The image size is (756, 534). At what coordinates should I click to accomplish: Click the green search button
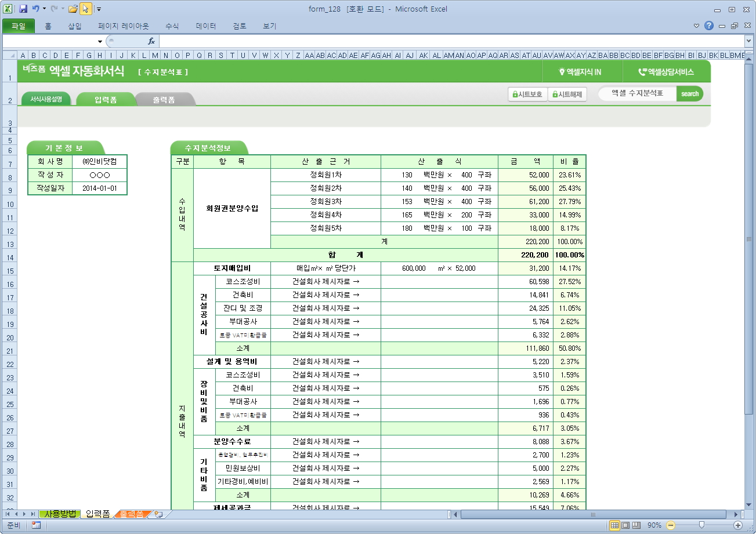pos(689,94)
